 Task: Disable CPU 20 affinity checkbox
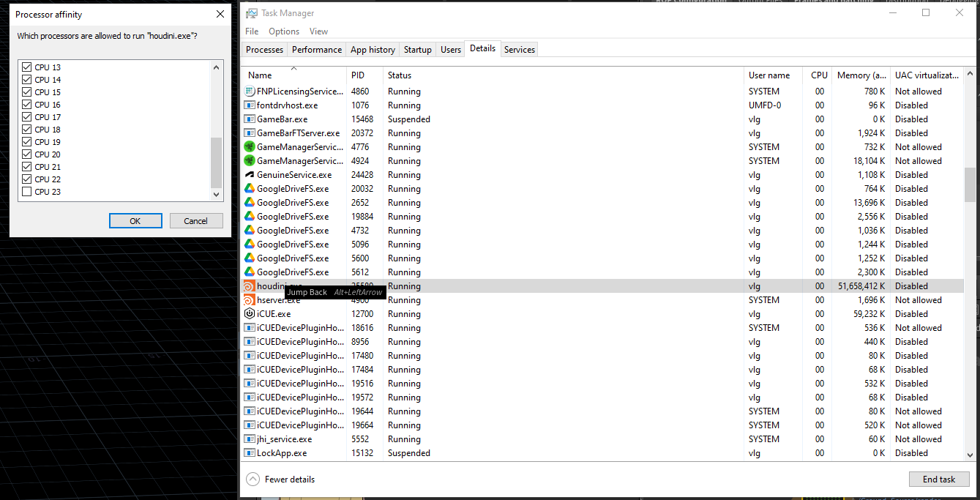27,154
